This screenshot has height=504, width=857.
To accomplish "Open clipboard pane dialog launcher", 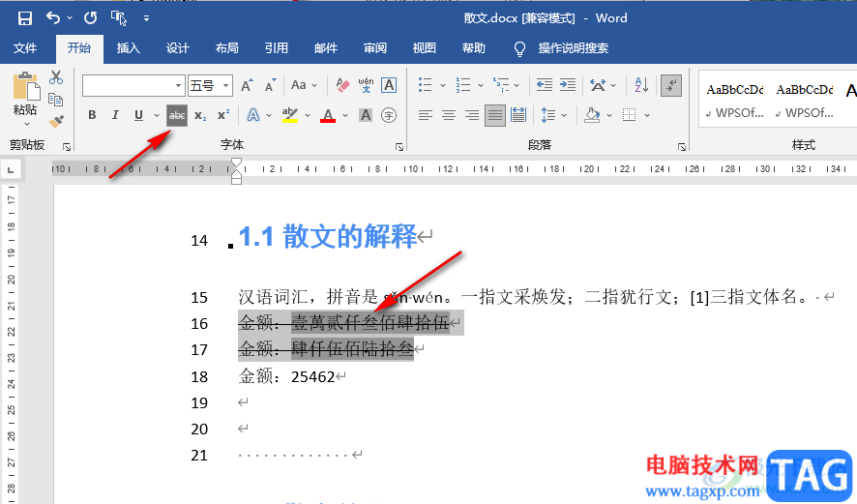I will click(x=67, y=146).
